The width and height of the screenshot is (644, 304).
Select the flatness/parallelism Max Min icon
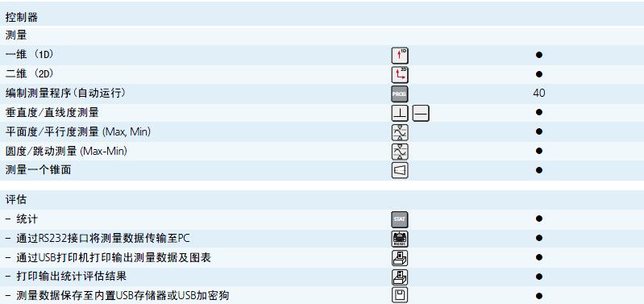pos(400,132)
